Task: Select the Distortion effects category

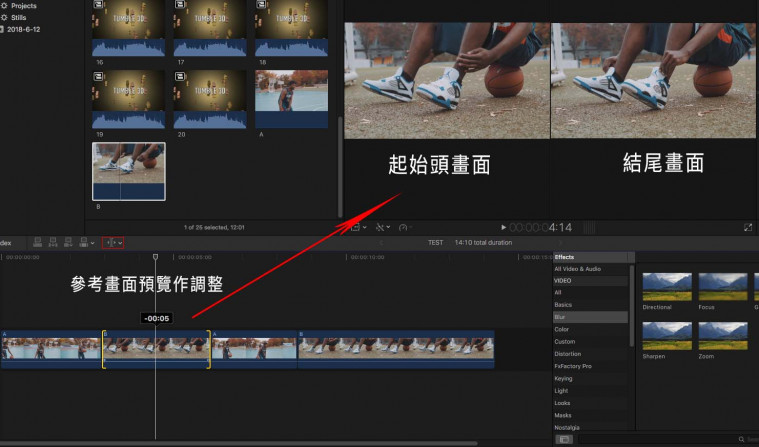Action: pyautogui.click(x=568, y=354)
